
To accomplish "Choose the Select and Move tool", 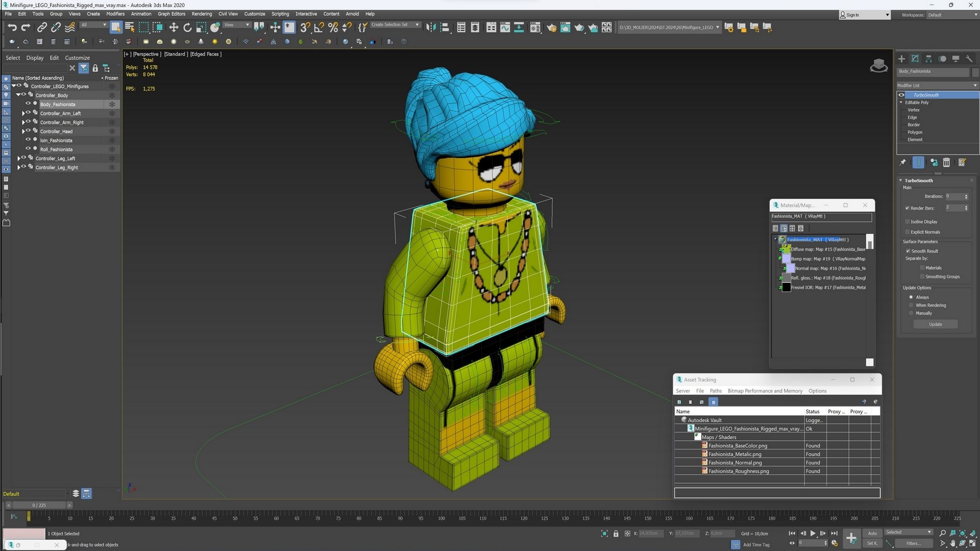I will coord(174,28).
